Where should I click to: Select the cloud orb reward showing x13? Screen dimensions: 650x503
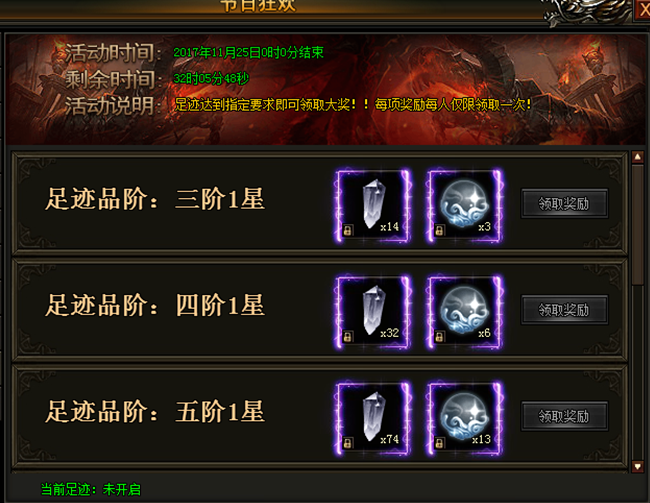pos(465,418)
